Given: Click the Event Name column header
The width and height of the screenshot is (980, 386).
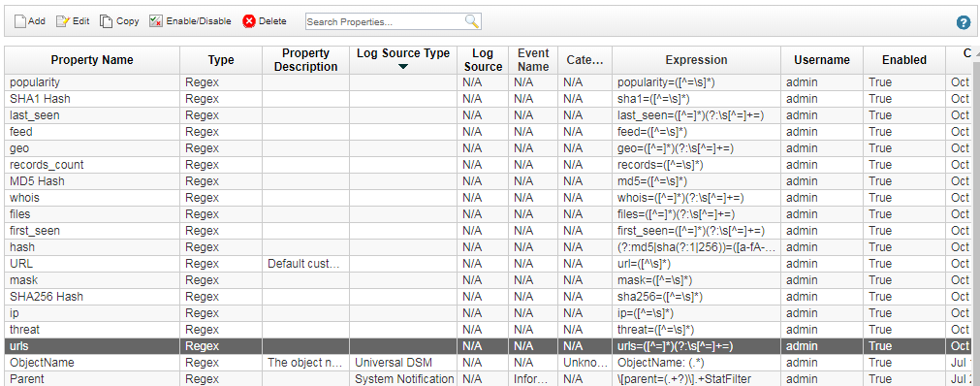Looking at the screenshot, I should [x=533, y=60].
